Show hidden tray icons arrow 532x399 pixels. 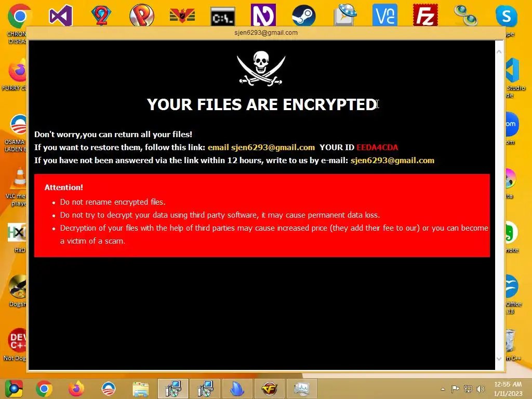443,389
